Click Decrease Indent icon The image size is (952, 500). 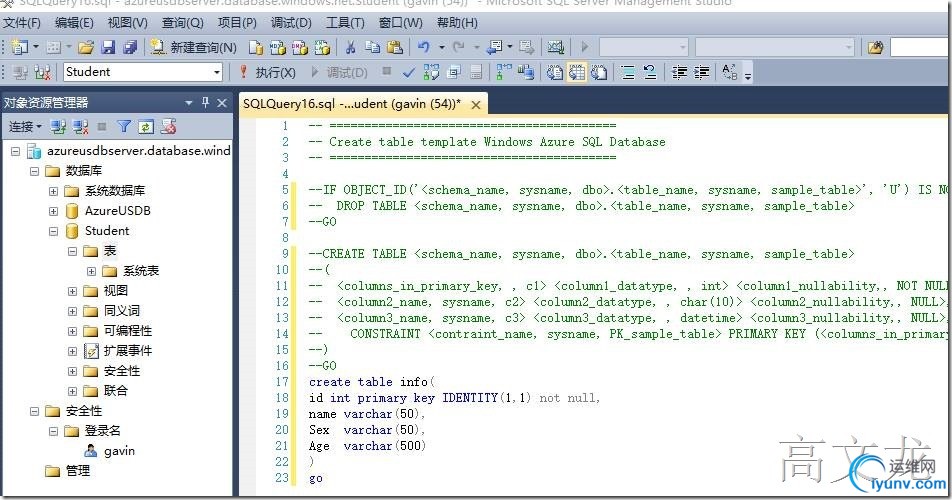click(679, 73)
